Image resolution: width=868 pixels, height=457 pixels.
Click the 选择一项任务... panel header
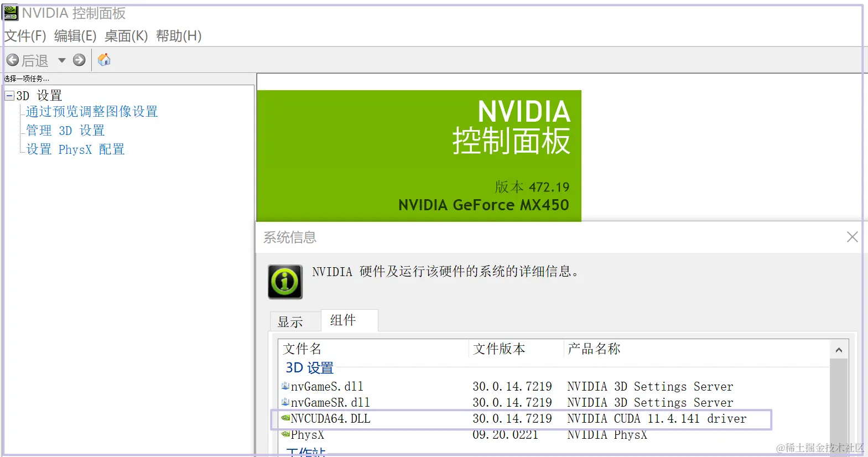pyautogui.click(x=27, y=79)
